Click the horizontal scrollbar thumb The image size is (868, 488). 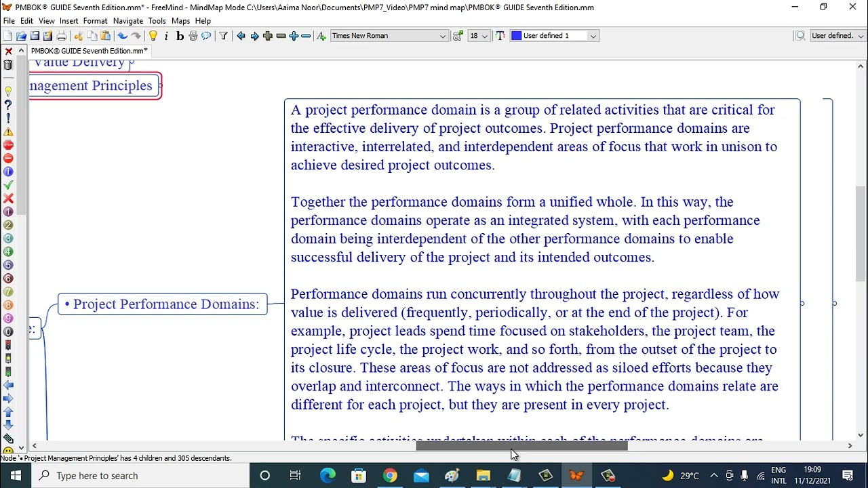[521, 446]
